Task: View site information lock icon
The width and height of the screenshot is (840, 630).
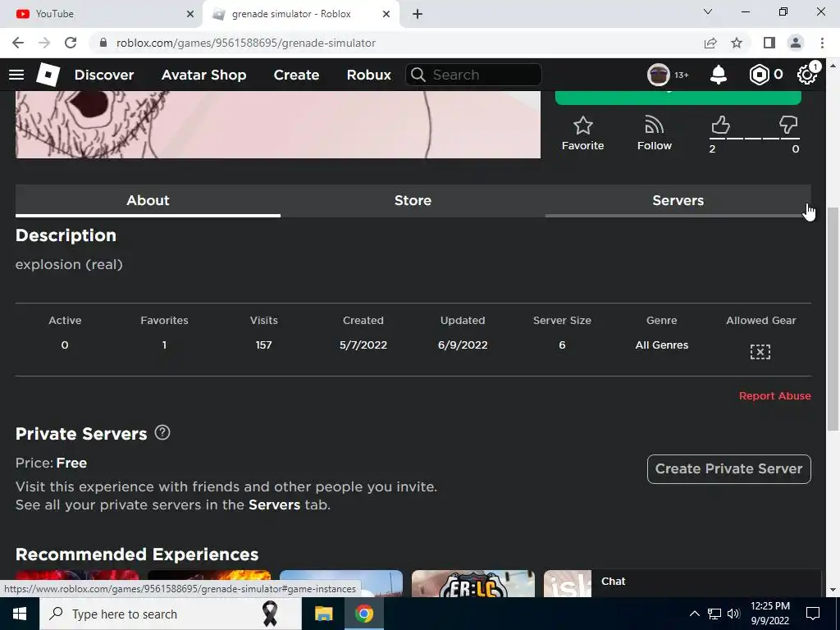Action: click(x=103, y=43)
